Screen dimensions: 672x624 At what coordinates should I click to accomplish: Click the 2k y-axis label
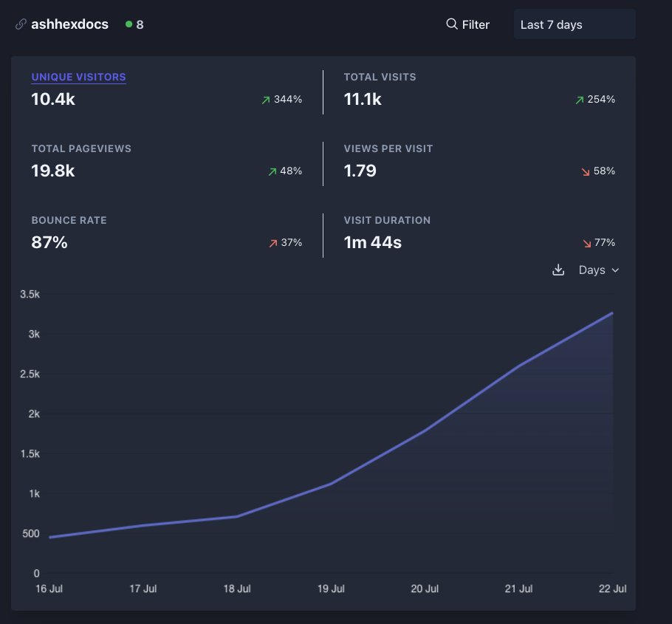[34, 414]
